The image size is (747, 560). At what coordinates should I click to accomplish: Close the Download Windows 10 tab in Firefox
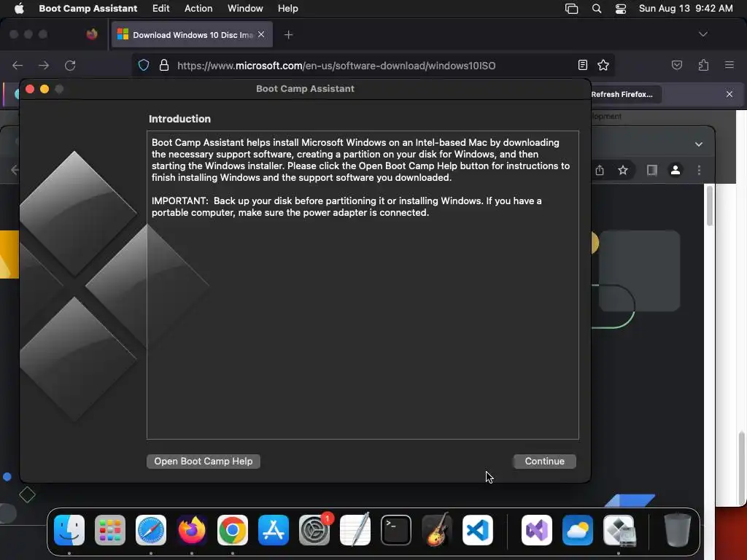coord(261,34)
